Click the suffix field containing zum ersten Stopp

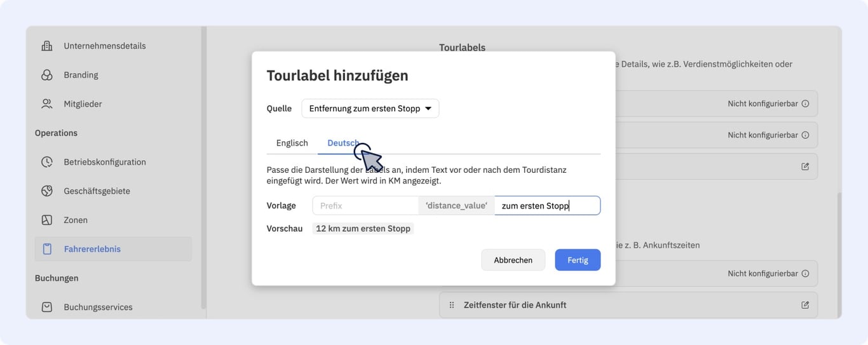(547, 205)
